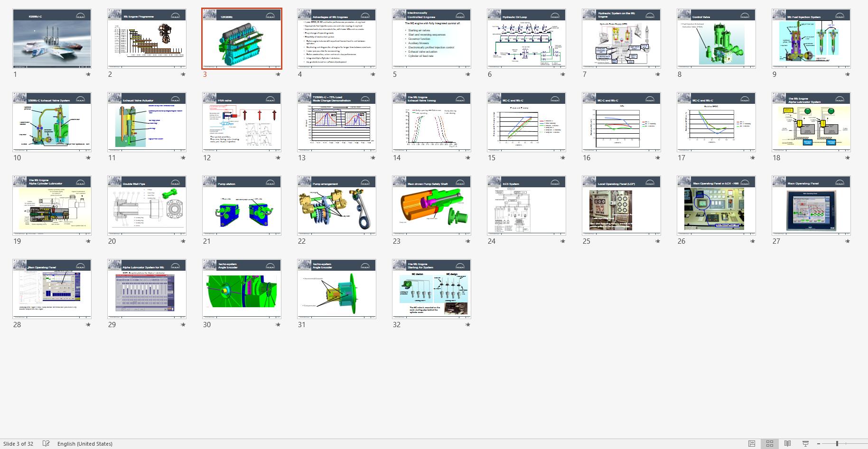The image size is (868, 449).
Task: Click the star icon beneath slide 18
Action: point(848,158)
